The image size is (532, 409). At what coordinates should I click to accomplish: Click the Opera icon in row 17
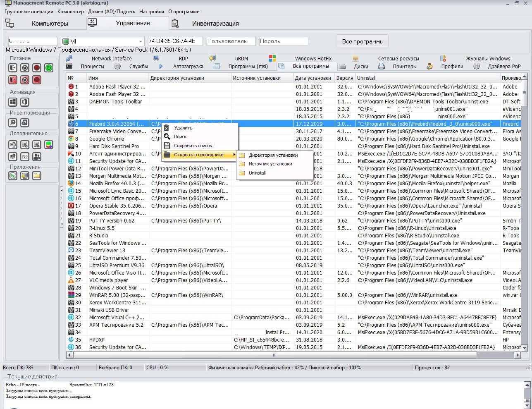click(x=71, y=206)
